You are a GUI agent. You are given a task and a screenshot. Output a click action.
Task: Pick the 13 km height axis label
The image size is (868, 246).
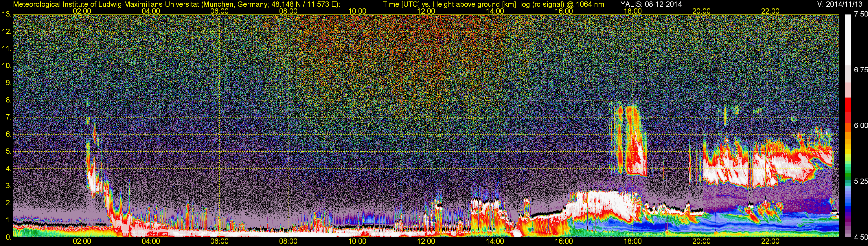pyautogui.click(x=6, y=14)
